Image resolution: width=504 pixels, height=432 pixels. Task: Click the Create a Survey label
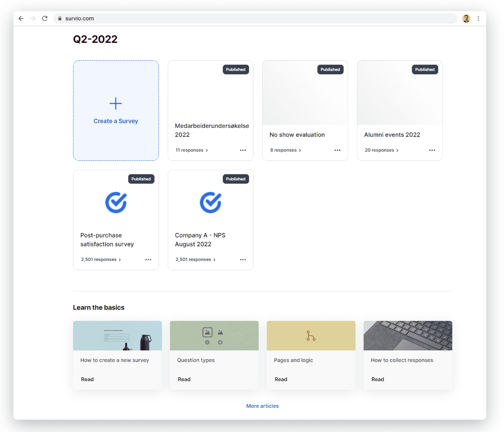[x=116, y=121]
